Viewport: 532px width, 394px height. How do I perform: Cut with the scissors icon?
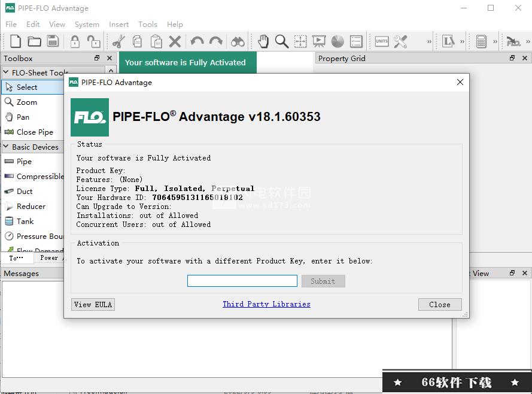[118, 42]
